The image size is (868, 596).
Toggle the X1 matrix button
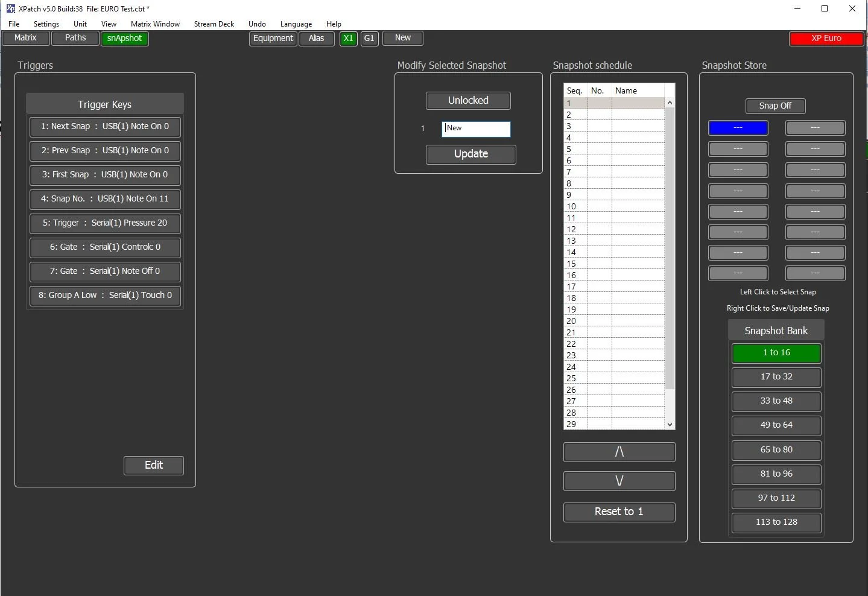tap(348, 38)
